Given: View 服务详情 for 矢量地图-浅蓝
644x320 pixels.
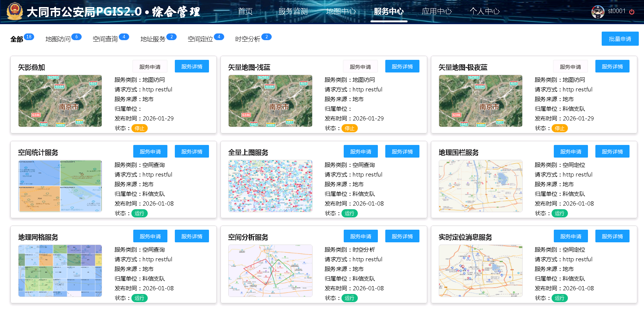Looking at the screenshot, I should pyautogui.click(x=402, y=66).
